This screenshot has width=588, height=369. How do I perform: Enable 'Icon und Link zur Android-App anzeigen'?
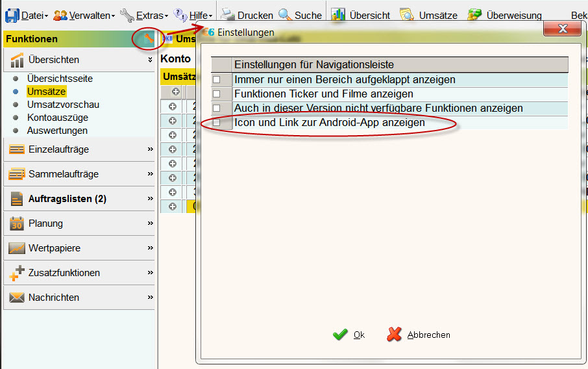coord(216,122)
